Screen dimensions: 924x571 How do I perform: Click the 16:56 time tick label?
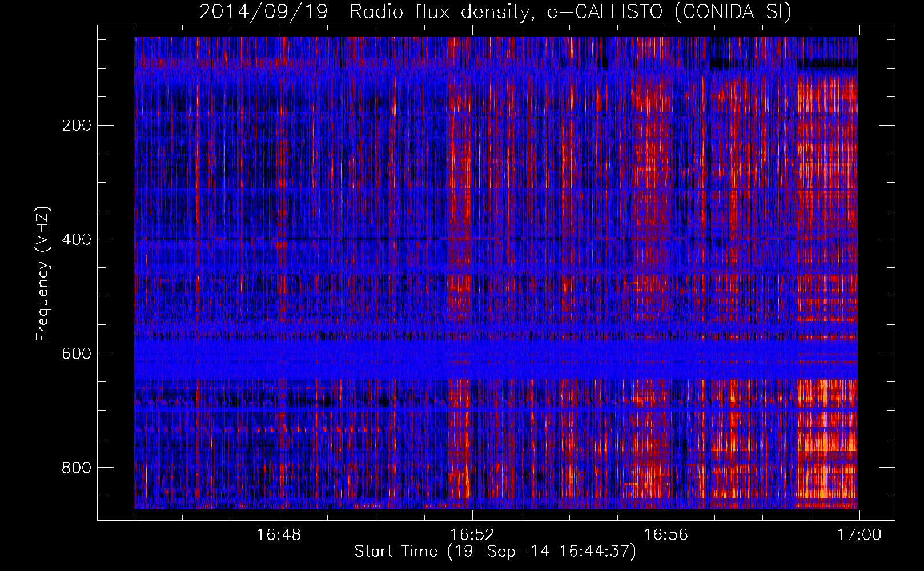tap(666, 535)
